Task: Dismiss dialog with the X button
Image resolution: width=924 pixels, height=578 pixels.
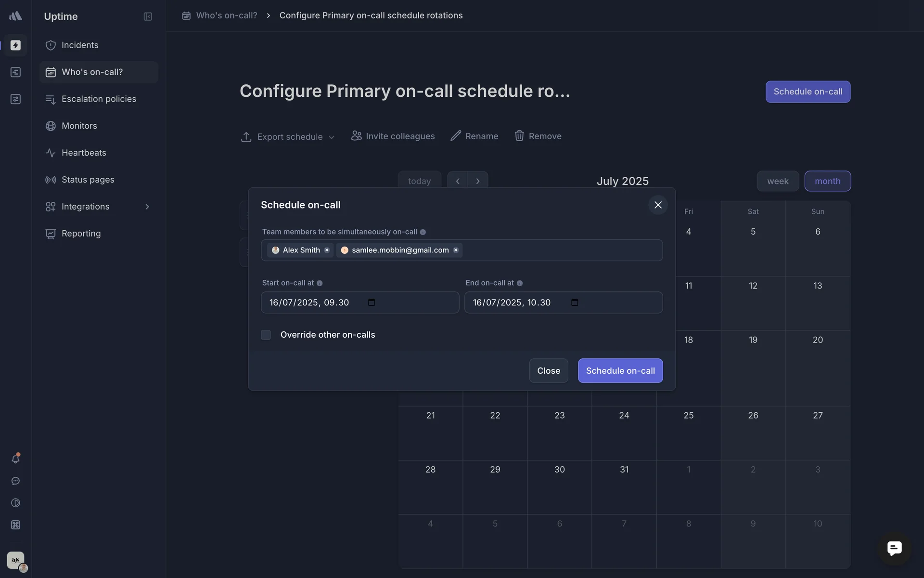Action: (x=658, y=205)
